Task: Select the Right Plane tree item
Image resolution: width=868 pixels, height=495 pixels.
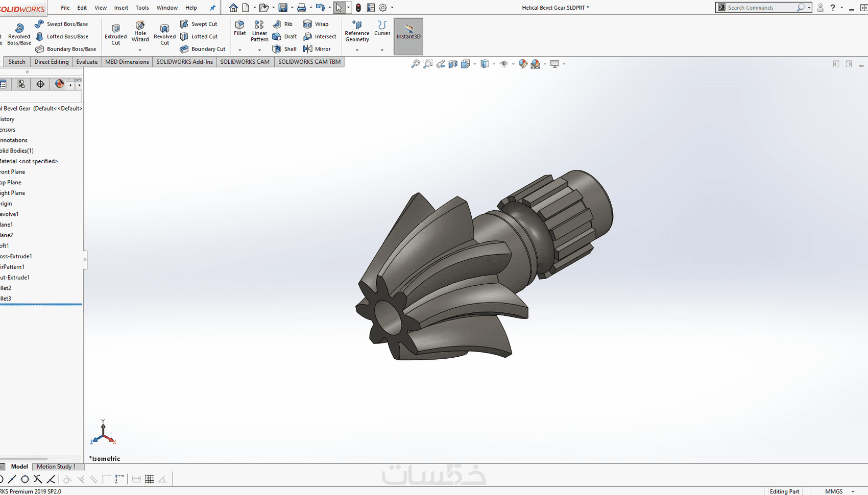Action: tap(13, 193)
